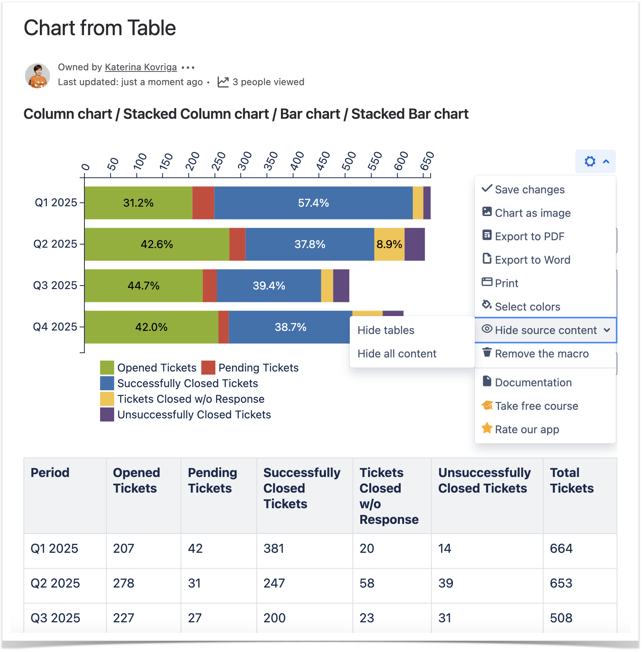The width and height of the screenshot is (644, 652).
Task: Select Hide tables from the submenu
Action: [x=386, y=330]
